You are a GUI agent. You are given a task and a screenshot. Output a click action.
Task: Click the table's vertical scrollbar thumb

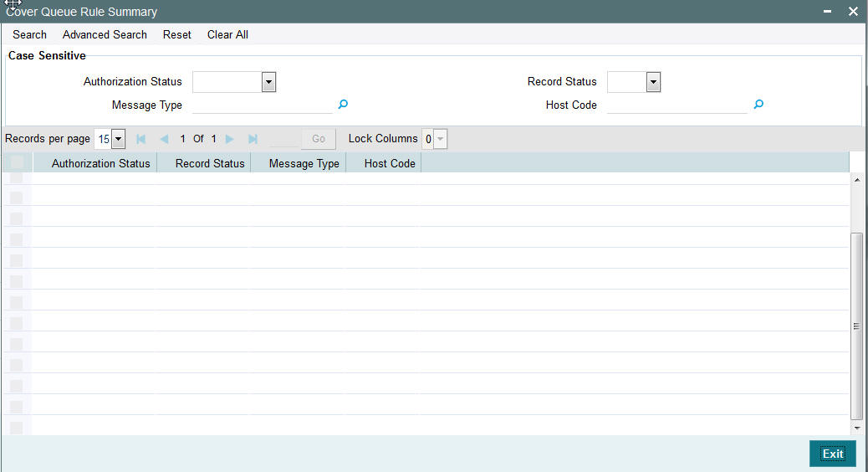point(857,326)
